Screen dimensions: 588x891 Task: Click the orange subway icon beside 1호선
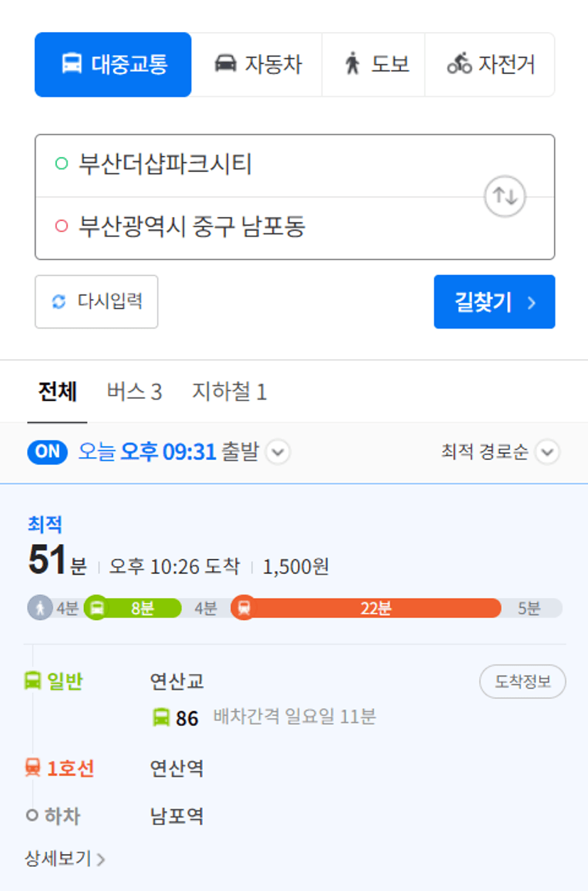(33, 768)
